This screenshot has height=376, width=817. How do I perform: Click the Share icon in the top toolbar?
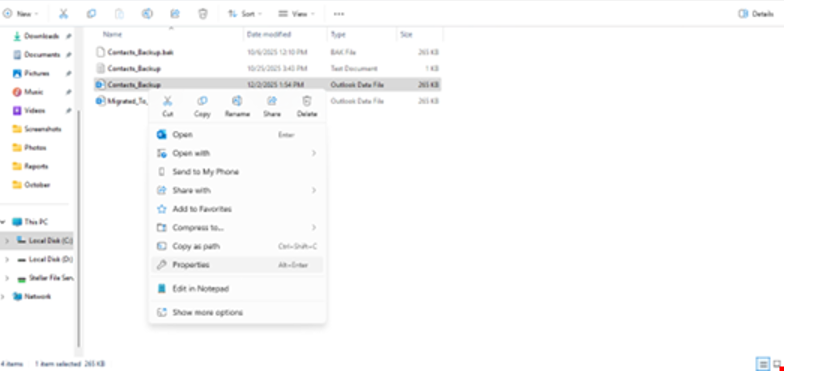(175, 14)
